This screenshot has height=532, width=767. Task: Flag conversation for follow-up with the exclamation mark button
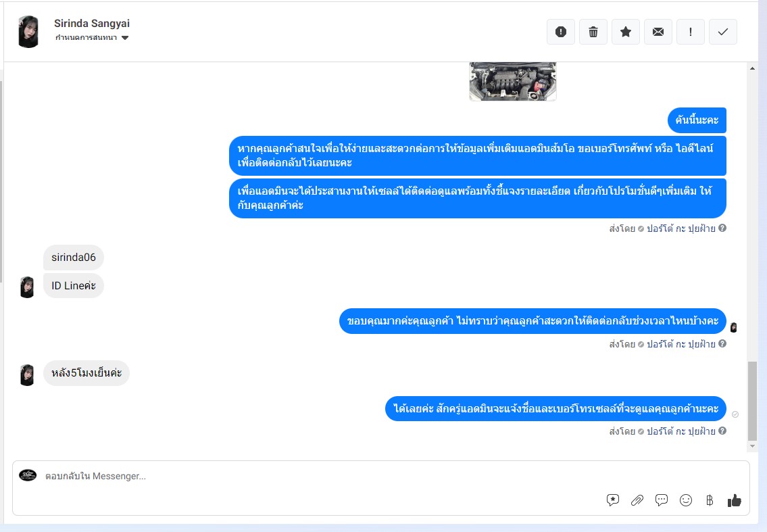coord(690,32)
